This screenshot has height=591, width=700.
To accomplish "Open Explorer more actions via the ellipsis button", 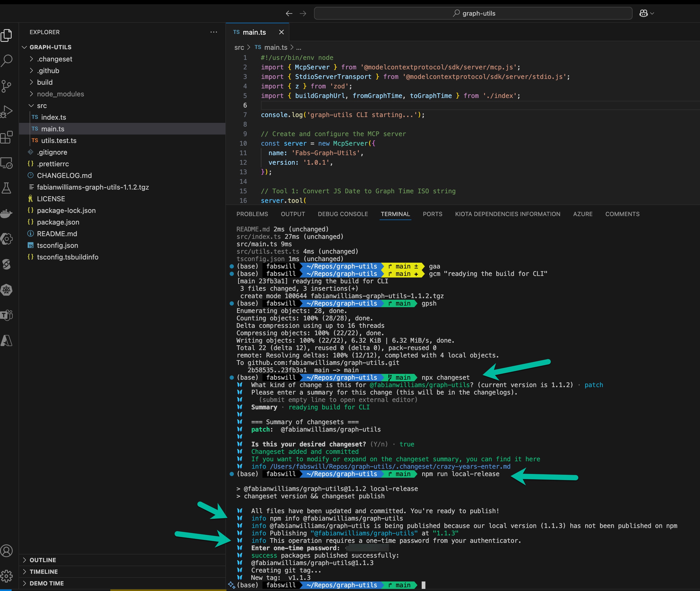I will point(213,32).
